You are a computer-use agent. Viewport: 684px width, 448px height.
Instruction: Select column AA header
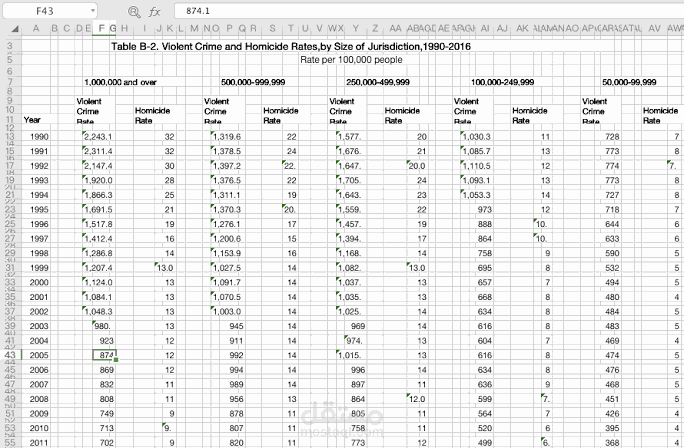click(x=395, y=28)
